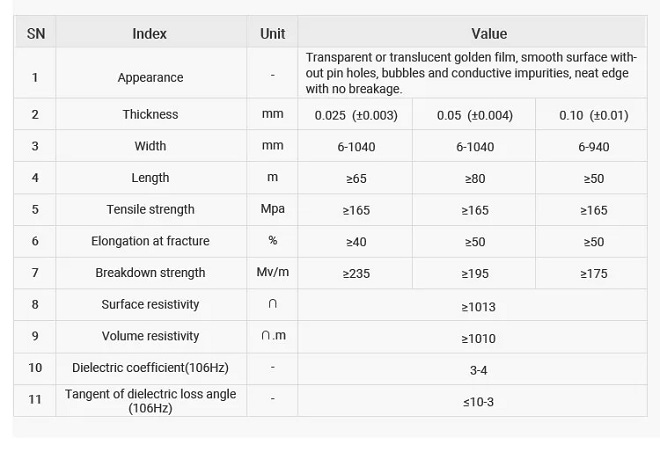Click the ≥80 length value
This screenshot has width=660, height=452.
point(475,178)
